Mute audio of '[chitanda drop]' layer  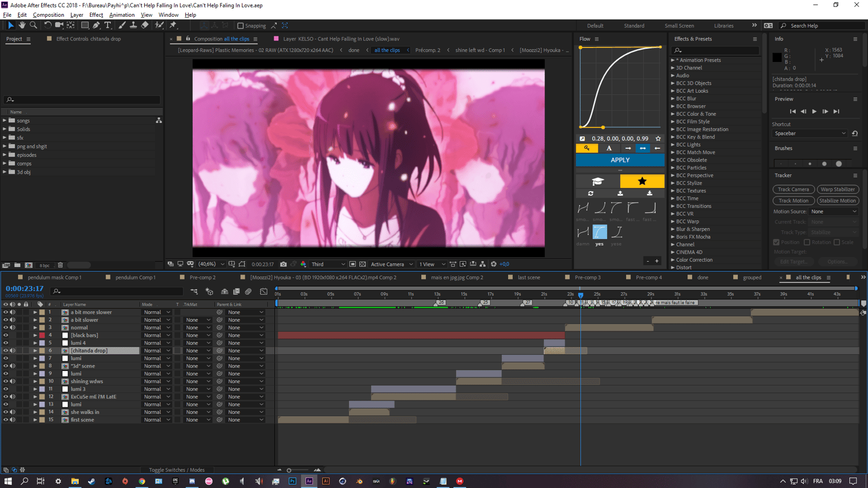[12, 351]
